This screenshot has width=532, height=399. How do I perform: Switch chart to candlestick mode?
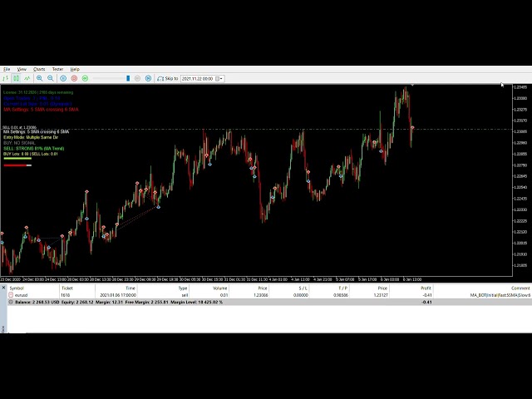click(x=16, y=78)
